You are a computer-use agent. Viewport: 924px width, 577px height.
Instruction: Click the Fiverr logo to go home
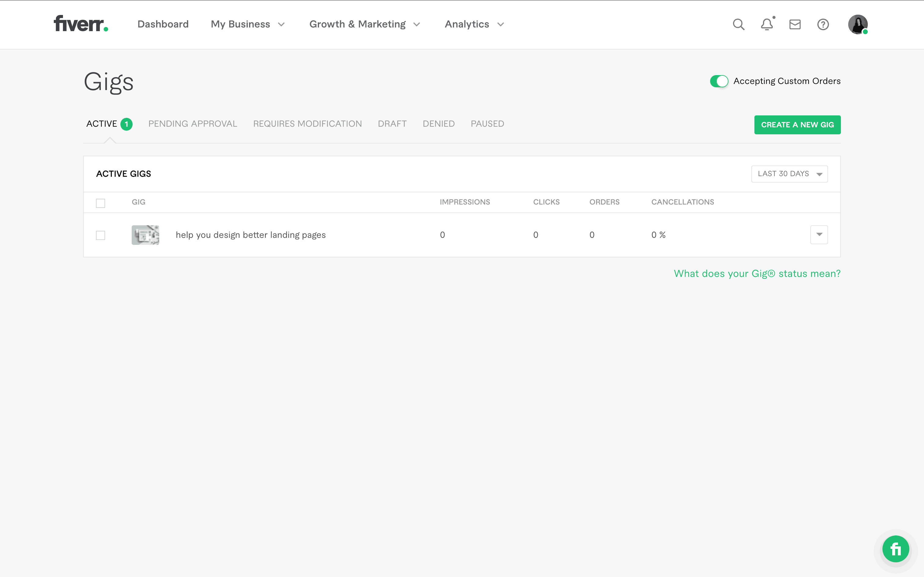[81, 24]
